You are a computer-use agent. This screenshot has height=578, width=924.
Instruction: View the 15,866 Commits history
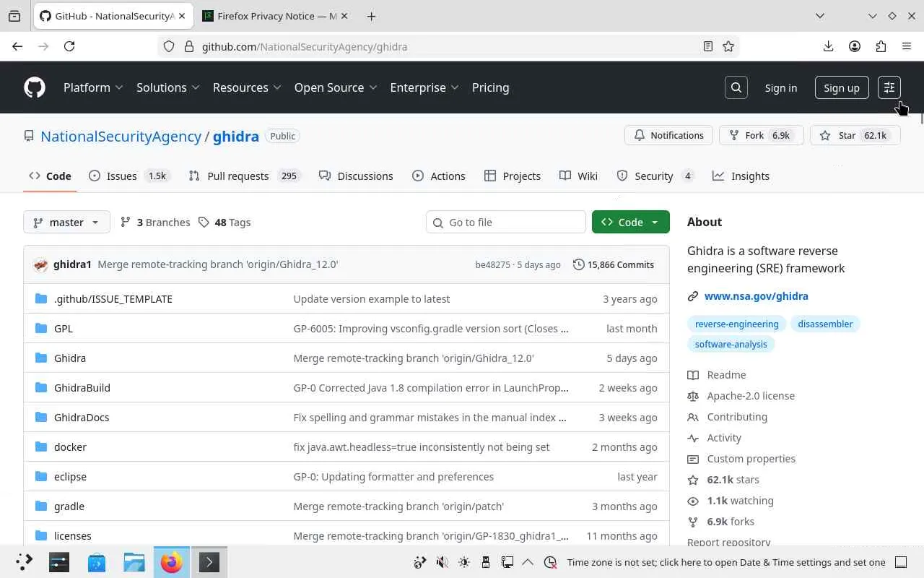[614, 264]
